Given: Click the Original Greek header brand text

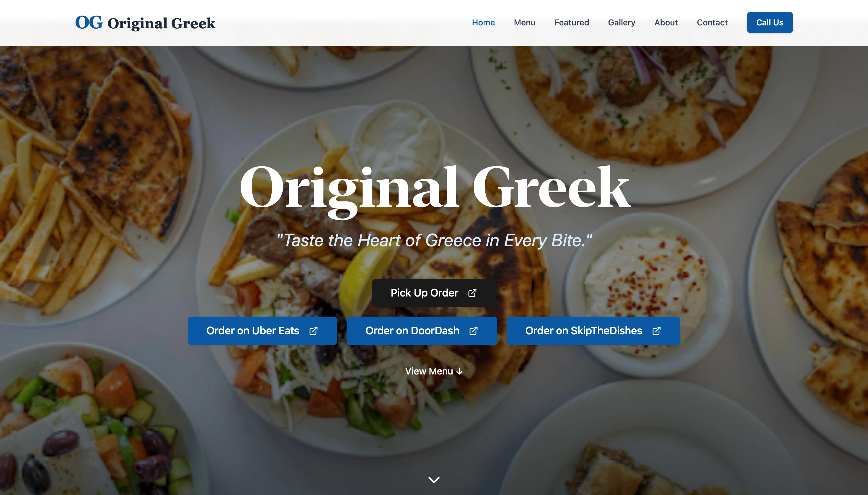Looking at the screenshot, I should pos(161,23).
